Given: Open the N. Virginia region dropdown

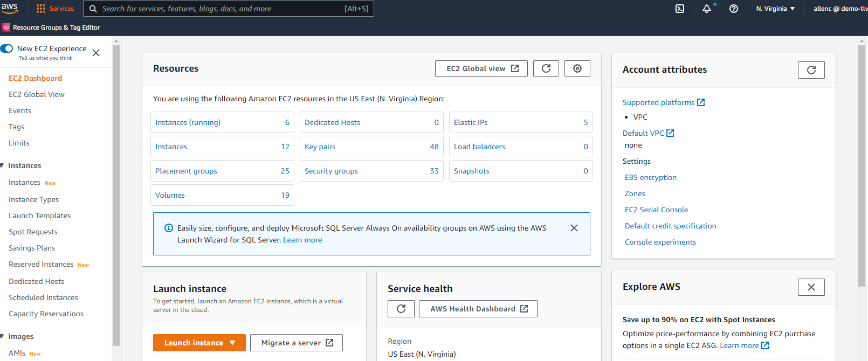Looking at the screenshot, I should (775, 9).
